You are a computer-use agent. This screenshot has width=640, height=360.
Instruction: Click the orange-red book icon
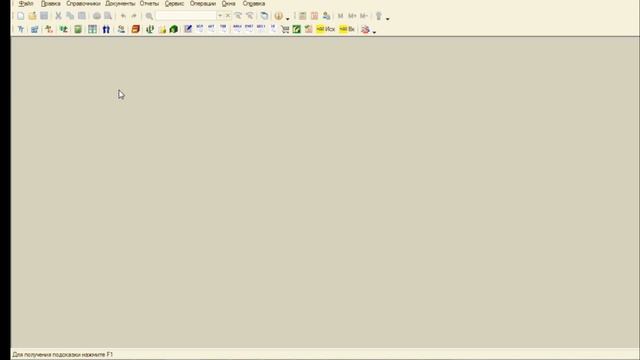pos(136,29)
